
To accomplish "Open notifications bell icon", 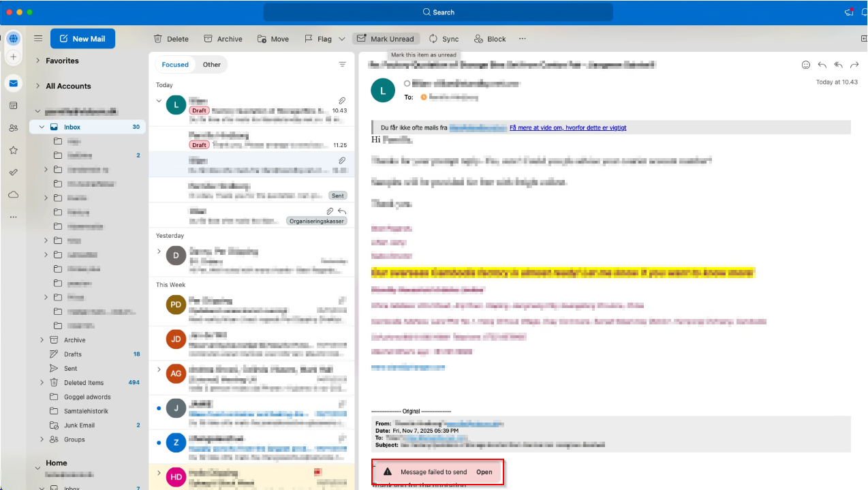I will point(864,12).
